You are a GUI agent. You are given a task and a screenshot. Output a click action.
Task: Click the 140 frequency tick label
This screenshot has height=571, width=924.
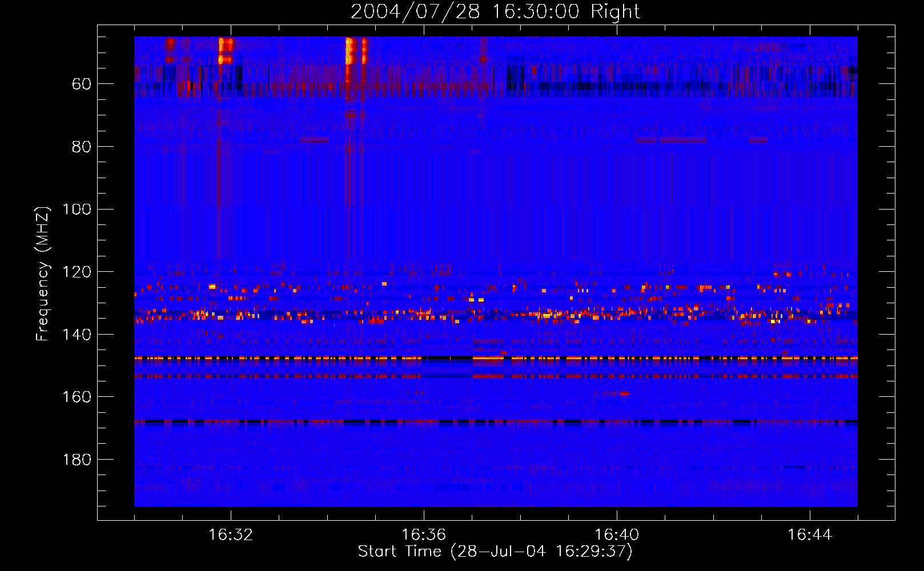pos(77,335)
